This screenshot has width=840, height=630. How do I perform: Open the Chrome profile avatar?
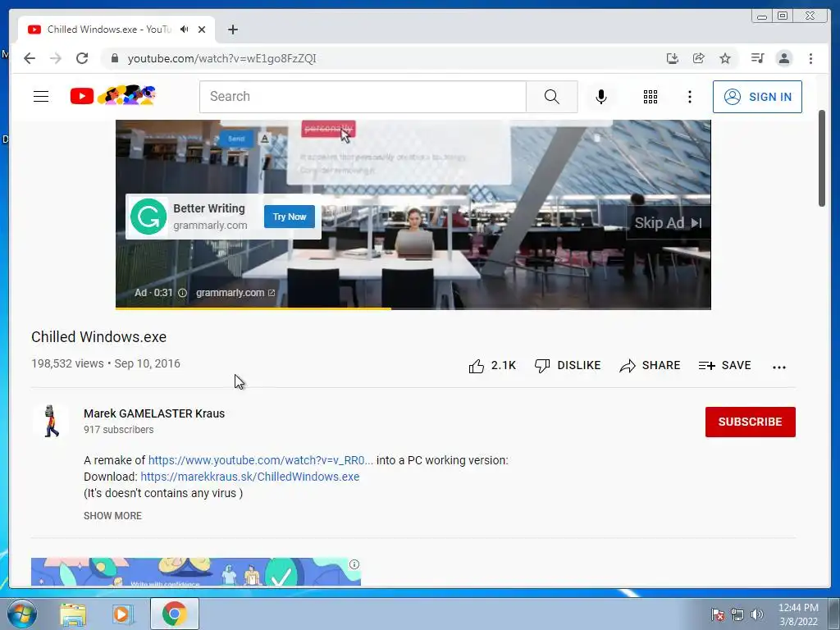click(783, 58)
